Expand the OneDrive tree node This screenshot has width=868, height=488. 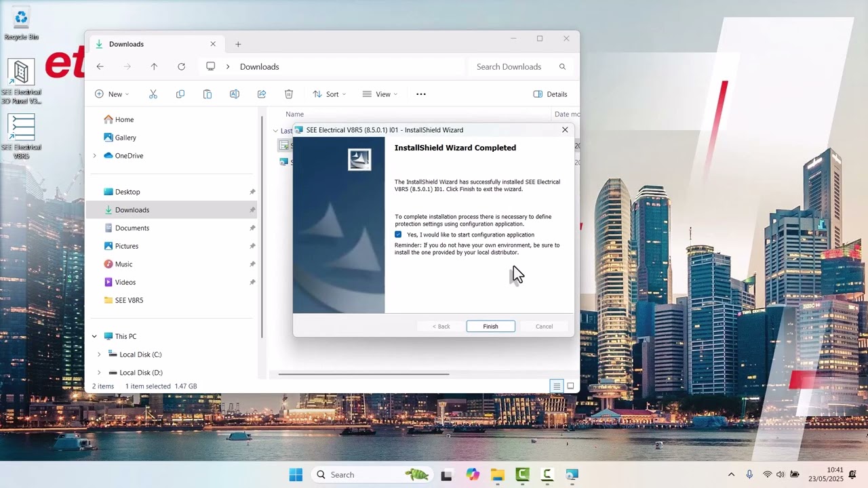point(94,156)
